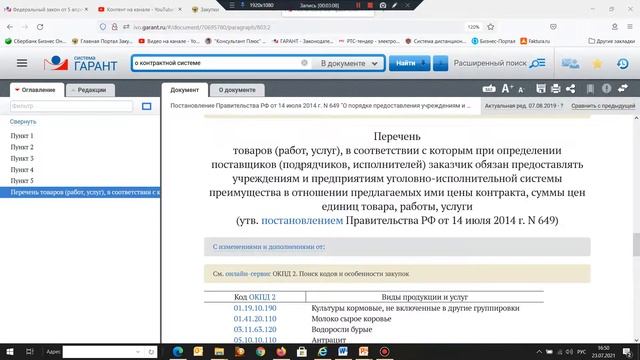Screen dimensions: 640x360
Task: Click the document vertical scrollbar thumb
Action: coord(636,244)
